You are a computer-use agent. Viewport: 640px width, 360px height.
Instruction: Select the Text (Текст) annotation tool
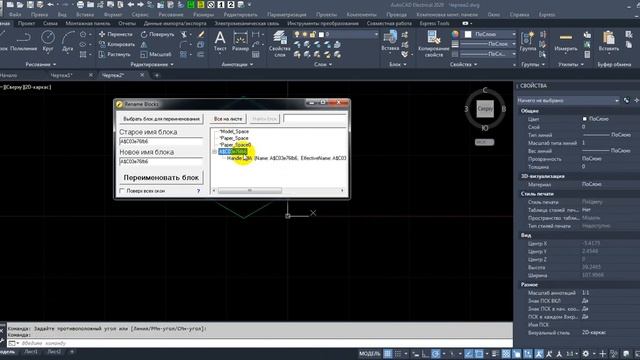220,41
